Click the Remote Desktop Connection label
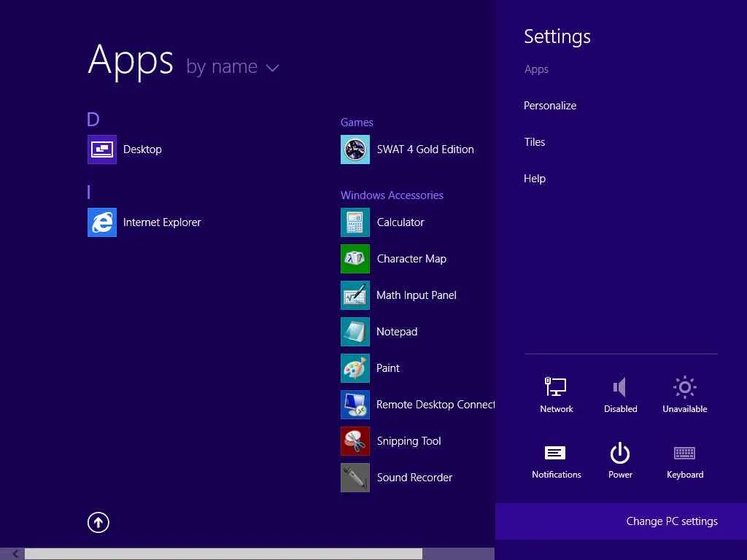 (x=436, y=405)
